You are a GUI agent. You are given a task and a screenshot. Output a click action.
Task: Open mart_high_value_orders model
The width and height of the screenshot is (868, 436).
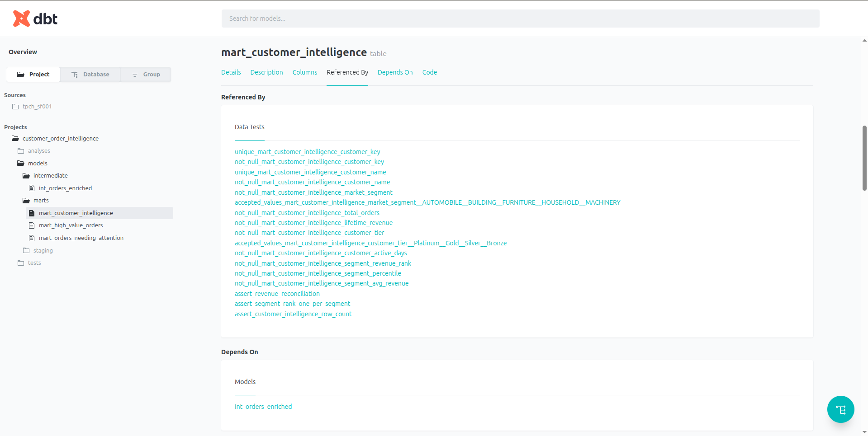coord(71,225)
